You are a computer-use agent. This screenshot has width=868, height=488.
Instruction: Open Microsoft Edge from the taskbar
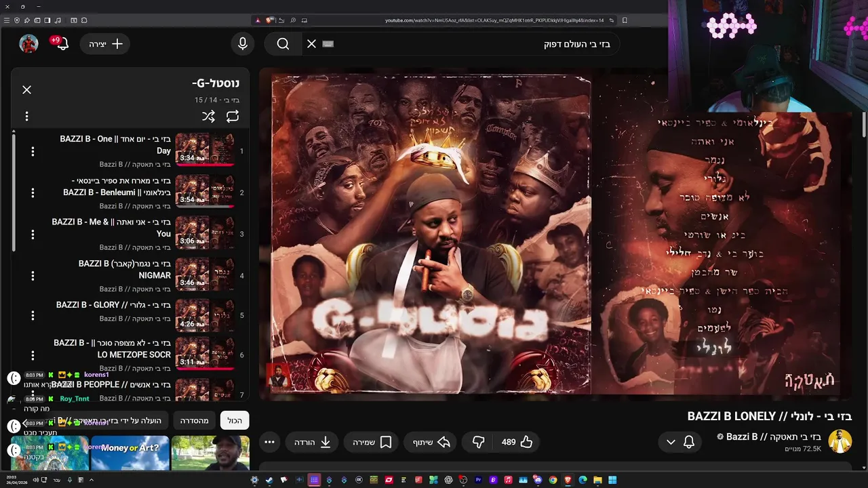click(x=583, y=481)
